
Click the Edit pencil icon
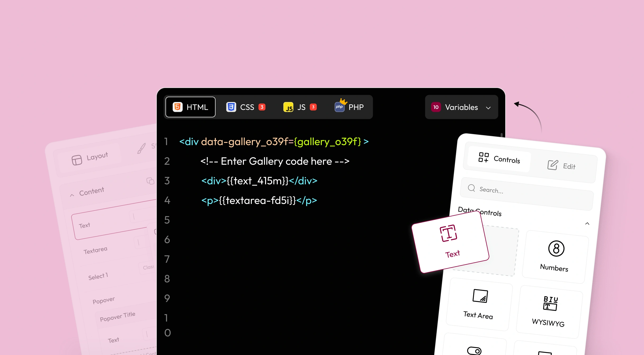click(x=552, y=165)
